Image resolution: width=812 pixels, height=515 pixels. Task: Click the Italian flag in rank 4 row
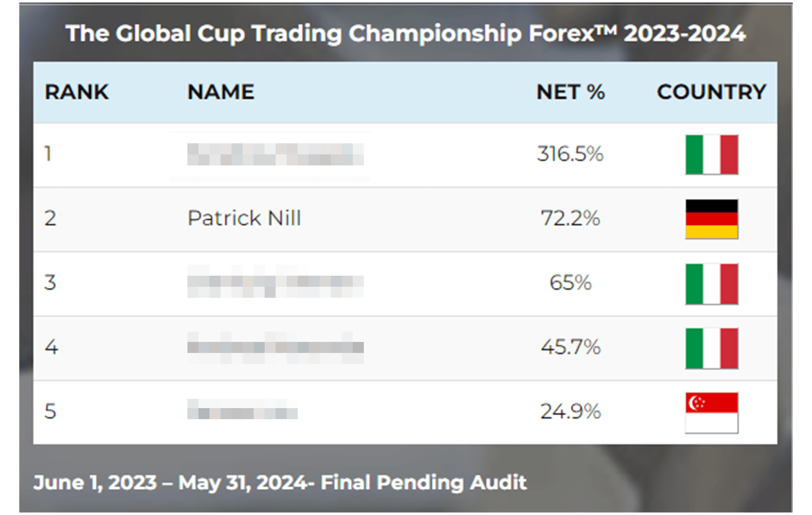(711, 348)
